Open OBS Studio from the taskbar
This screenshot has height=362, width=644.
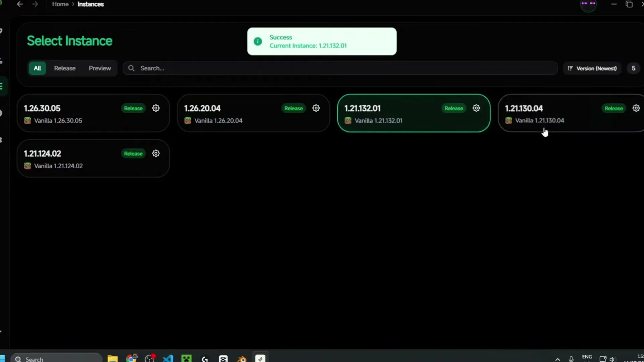(150, 359)
